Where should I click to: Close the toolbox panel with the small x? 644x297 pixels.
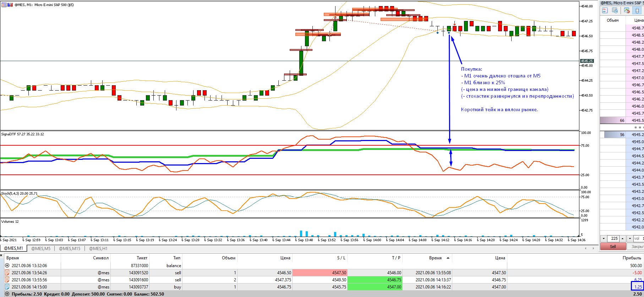click(x=1, y=255)
